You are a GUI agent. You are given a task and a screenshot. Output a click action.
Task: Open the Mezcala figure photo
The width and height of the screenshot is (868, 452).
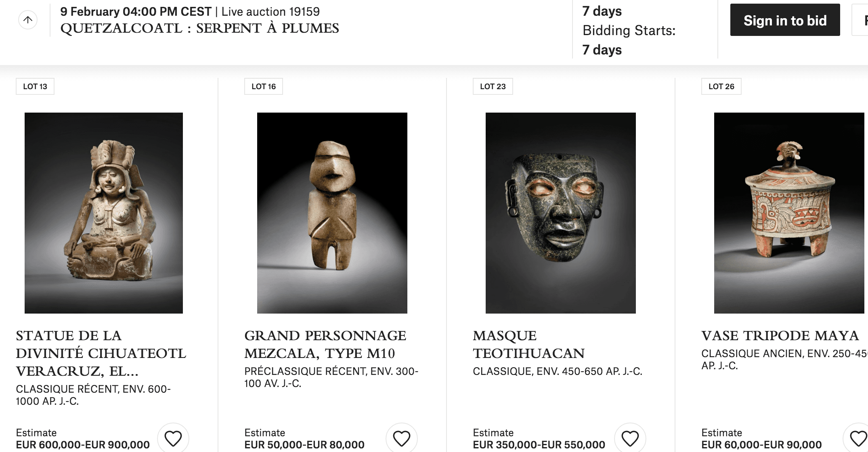click(x=332, y=213)
